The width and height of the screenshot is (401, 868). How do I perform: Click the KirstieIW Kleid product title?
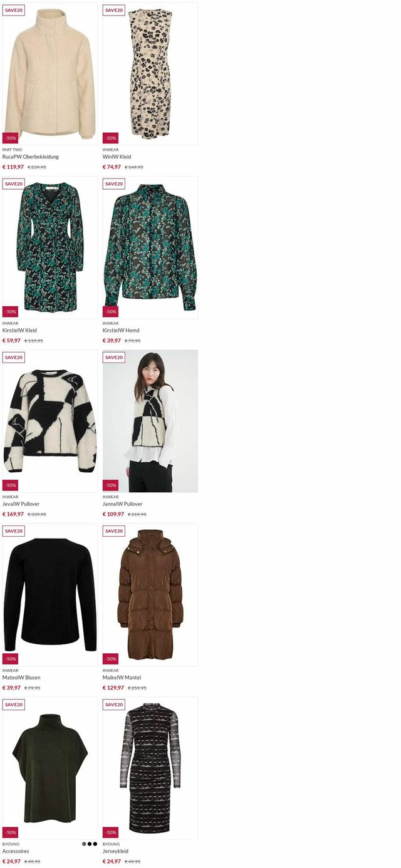[19, 330]
